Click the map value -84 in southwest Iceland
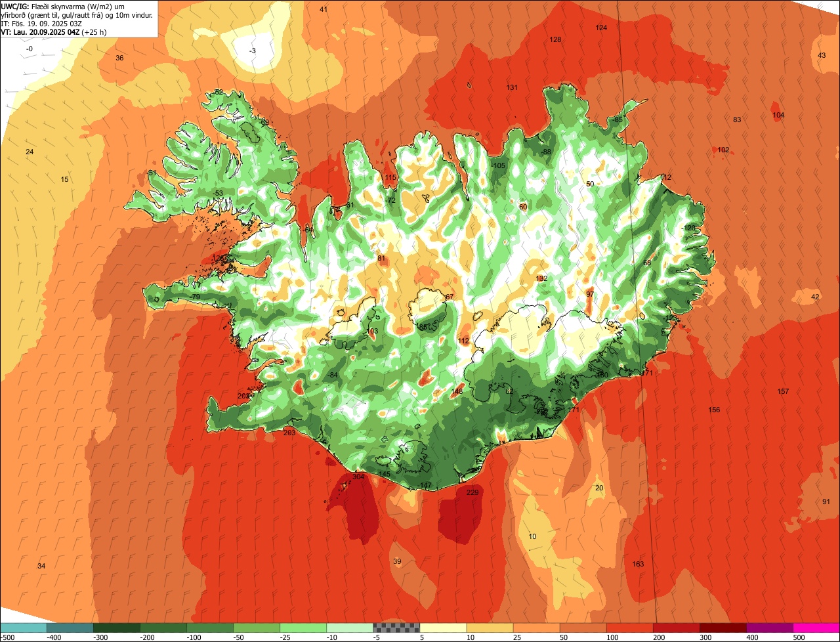This screenshot has width=840, height=642. point(333,375)
